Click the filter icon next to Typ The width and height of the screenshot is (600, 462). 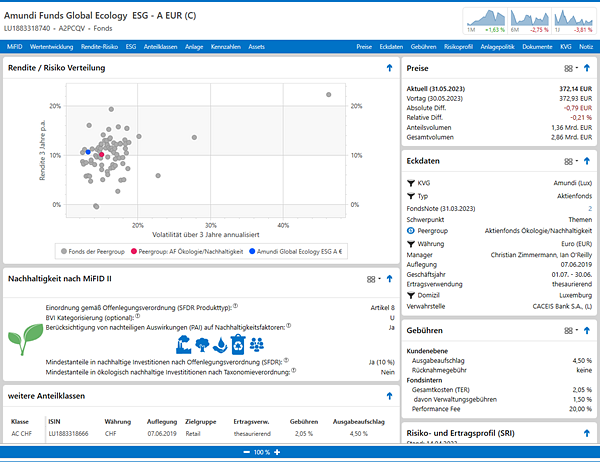pos(411,196)
